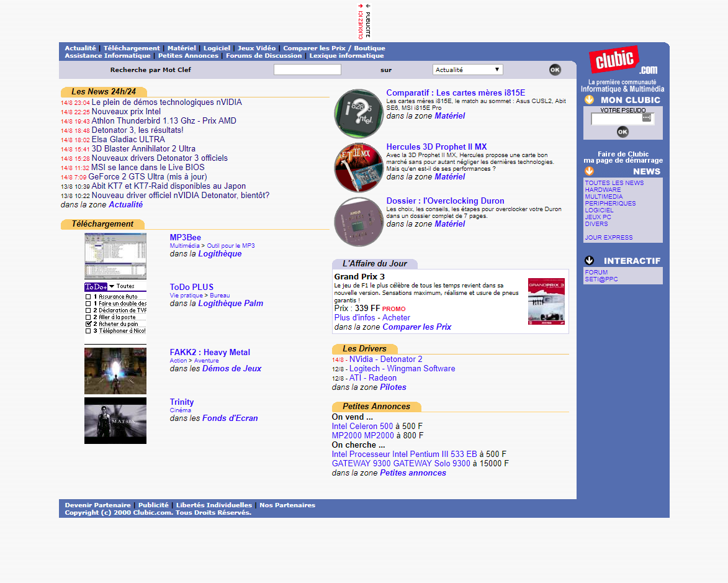Open the Trinity wallpaper link
The width and height of the screenshot is (728, 583).
pyautogui.click(x=182, y=402)
